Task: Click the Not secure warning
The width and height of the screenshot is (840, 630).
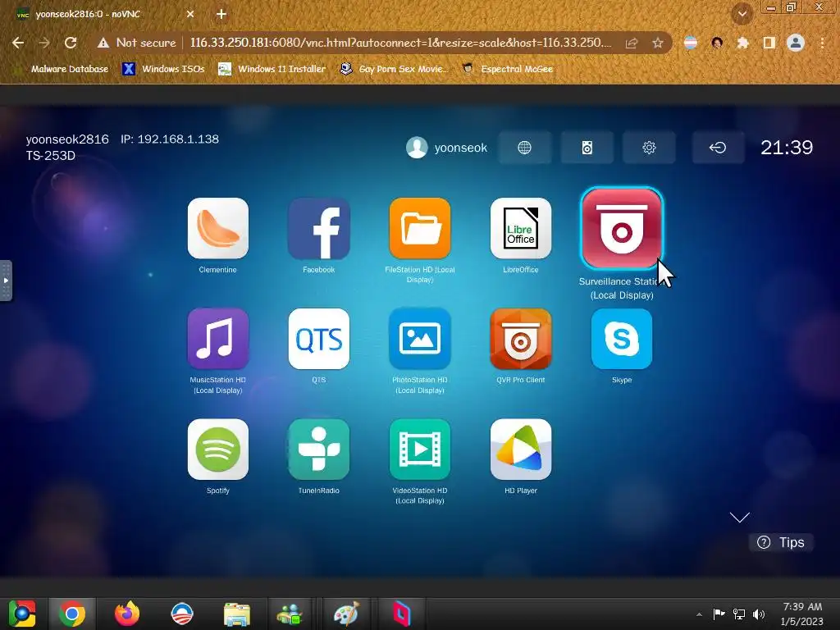Action: 137,43
